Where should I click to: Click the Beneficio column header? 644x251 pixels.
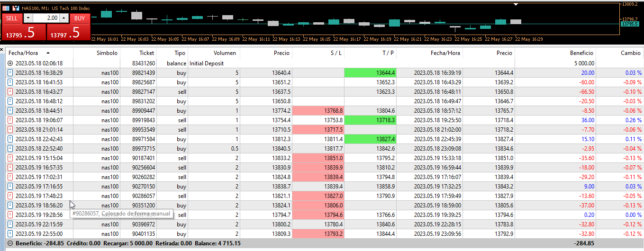pyautogui.click(x=581, y=53)
